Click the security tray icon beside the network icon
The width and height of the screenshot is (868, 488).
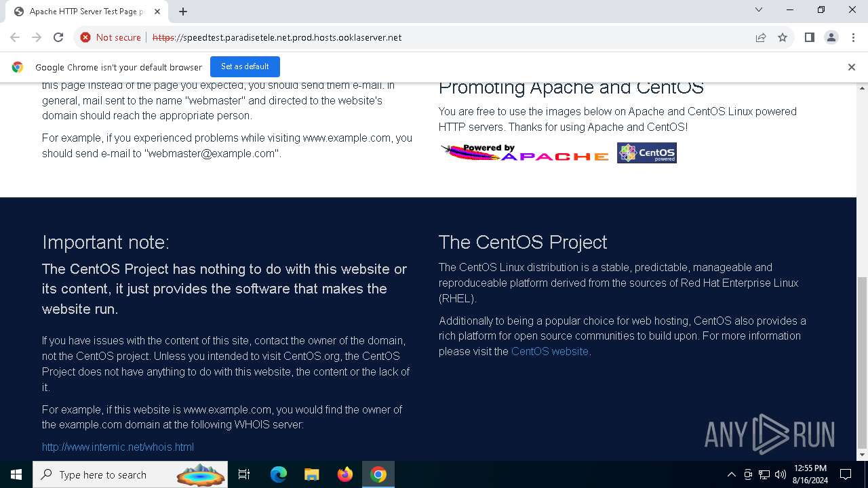click(748, 474)
